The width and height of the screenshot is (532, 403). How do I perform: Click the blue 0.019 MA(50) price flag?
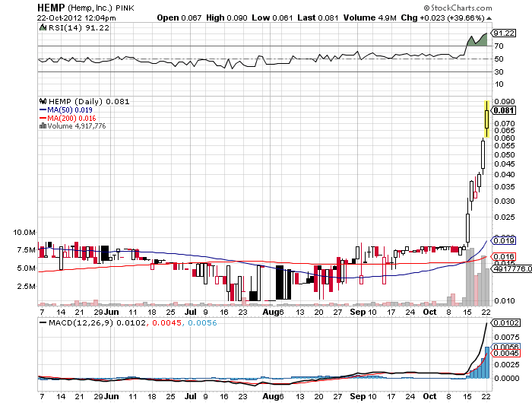503,241
